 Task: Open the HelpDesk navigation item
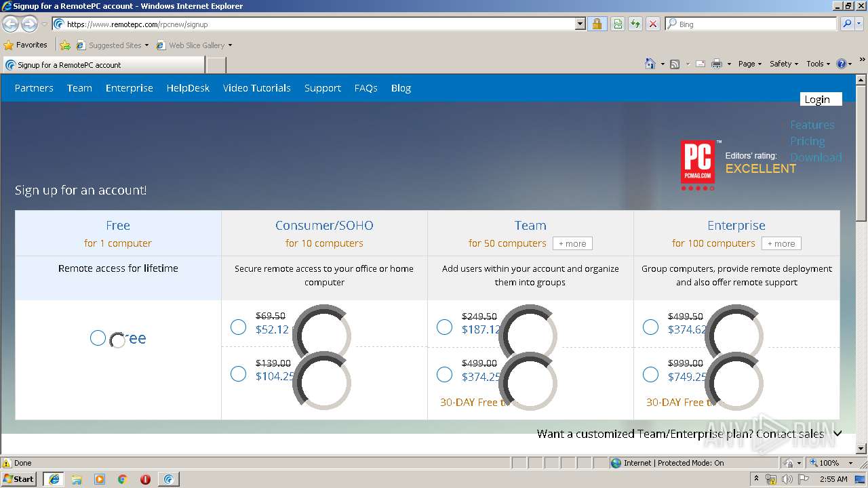click(x=188, y=88)
